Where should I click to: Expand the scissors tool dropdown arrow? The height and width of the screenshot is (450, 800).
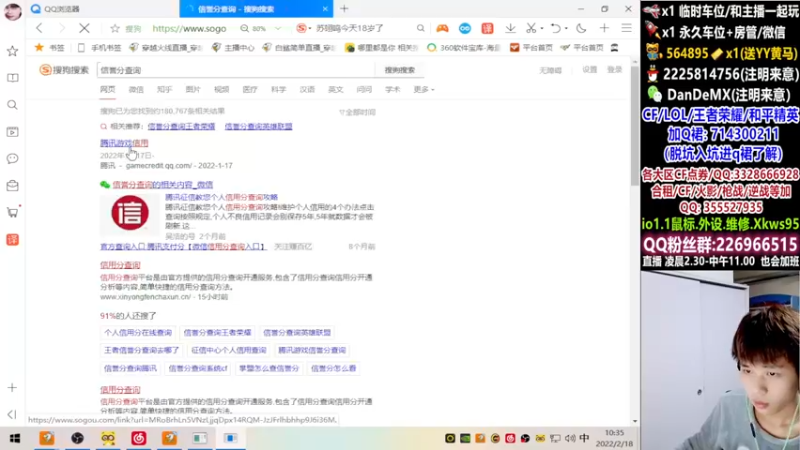tap(542, 29)
